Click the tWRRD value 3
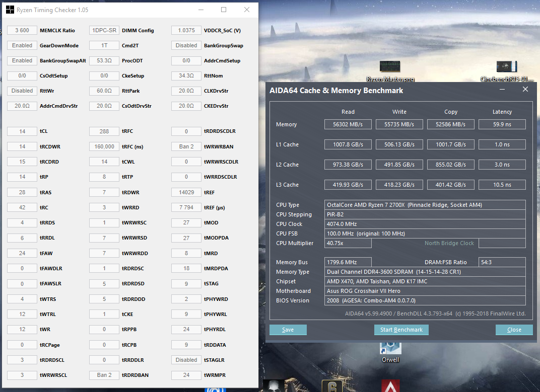The width and height of the screenshot is (540, 392). (104, 207)
